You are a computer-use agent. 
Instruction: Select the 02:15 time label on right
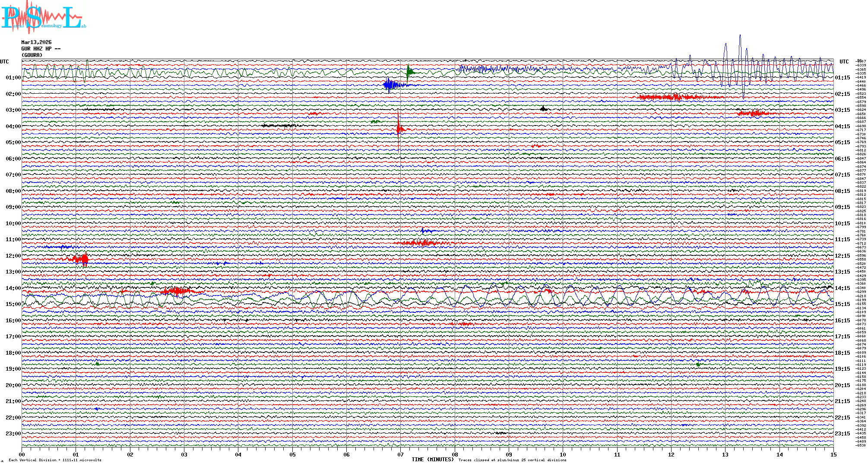[x=842, y=94]
